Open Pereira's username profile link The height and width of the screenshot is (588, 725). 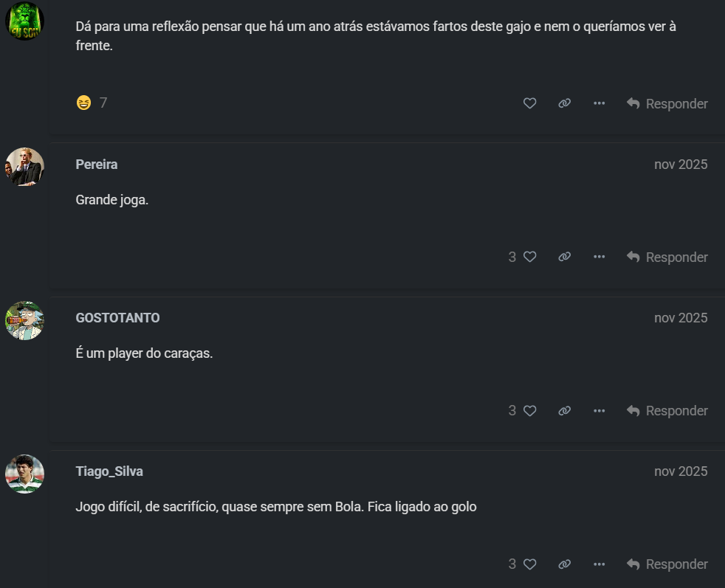click(x=97, y=165)
